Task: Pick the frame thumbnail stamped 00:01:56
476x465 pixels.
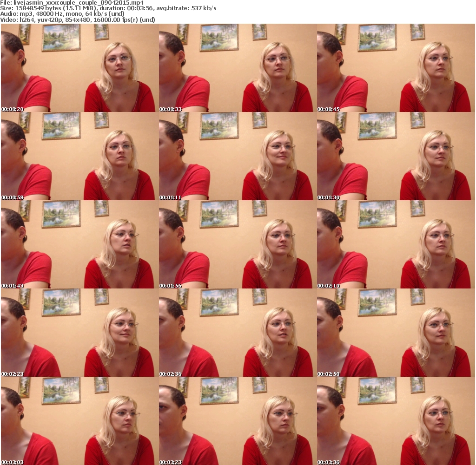Action: pos(238,244)
